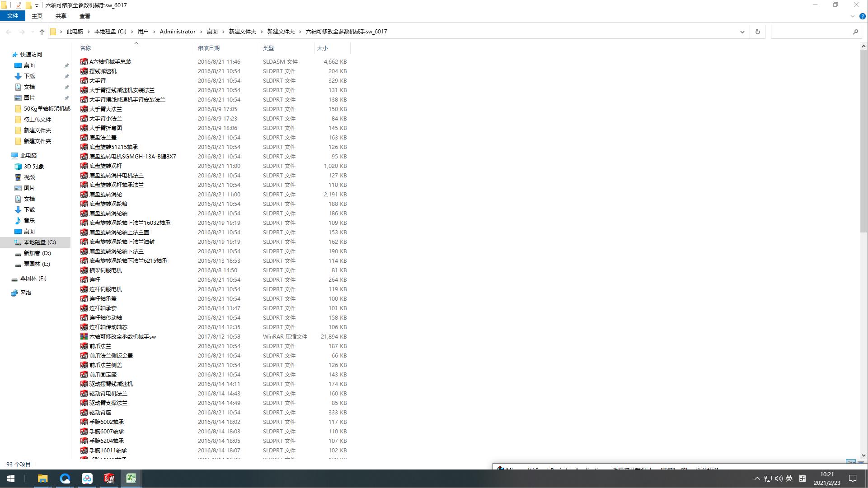
Task: Sort files by 修改日期 column header
Action: (x=209, y=48)
